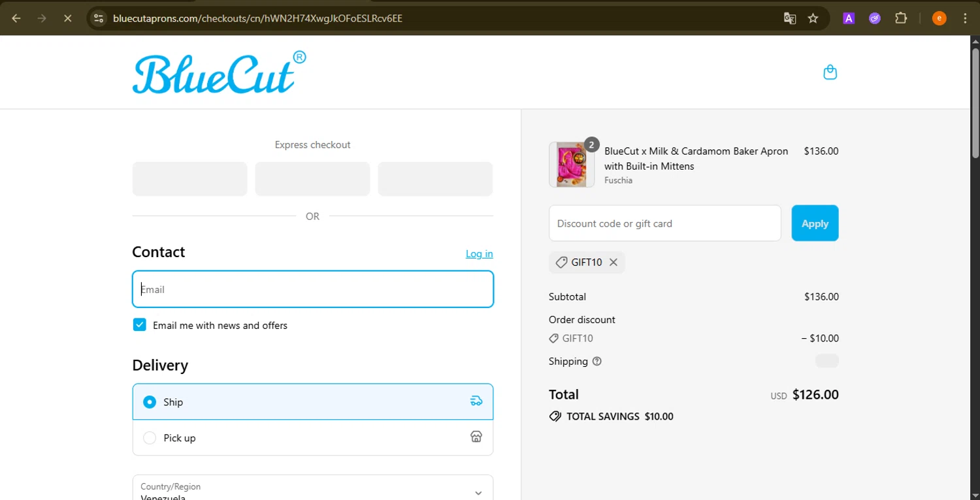The height and width of the screenshot is (500, 980).
Task: Click the Fuschia variant text
Action: point(618,180)
